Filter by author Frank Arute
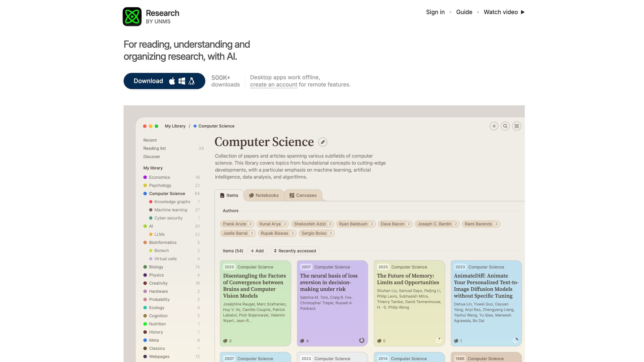Image resolution: width=644 pixels, height=362 pixels. coord(237,224)
